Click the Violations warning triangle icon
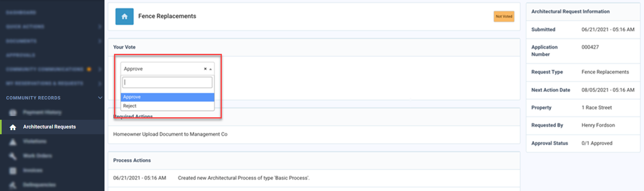The image size is (644, 191). point(13,142)
